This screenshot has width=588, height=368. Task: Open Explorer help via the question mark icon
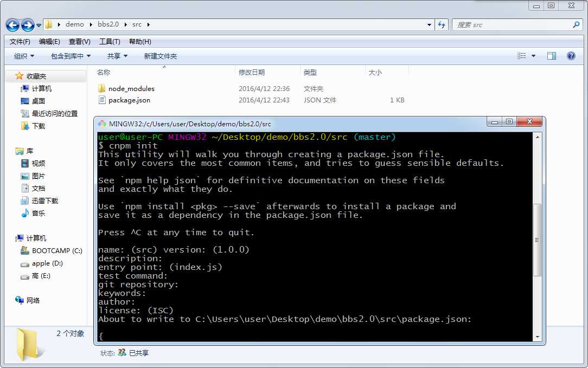571,56
